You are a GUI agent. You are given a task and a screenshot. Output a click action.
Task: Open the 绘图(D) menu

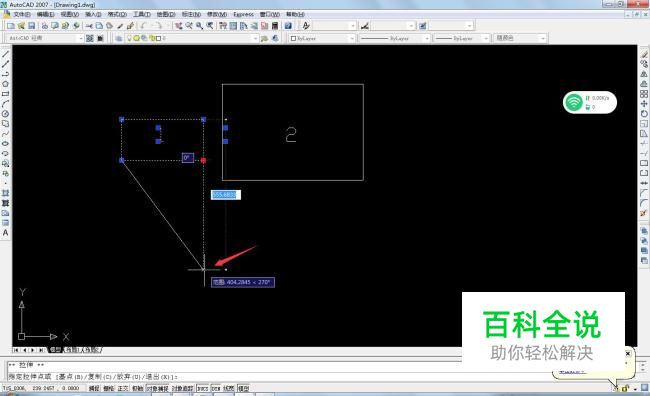tap(166, 15)
